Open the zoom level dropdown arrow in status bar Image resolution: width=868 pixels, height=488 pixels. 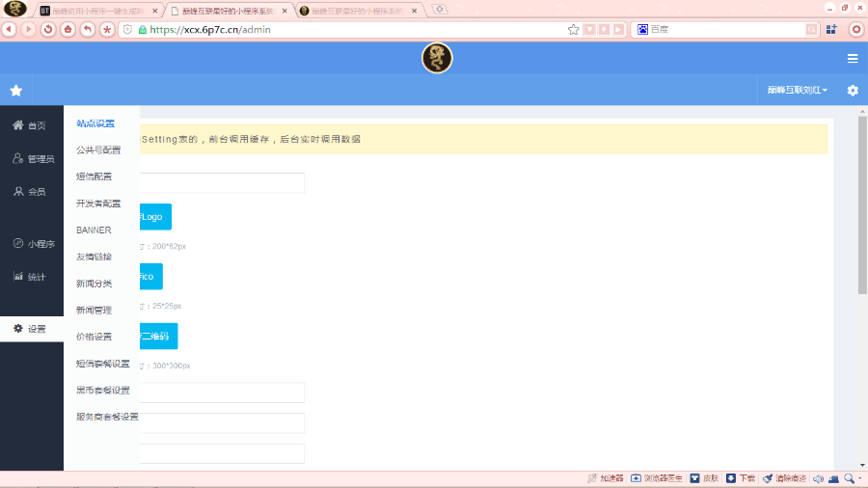coord(859,478)
